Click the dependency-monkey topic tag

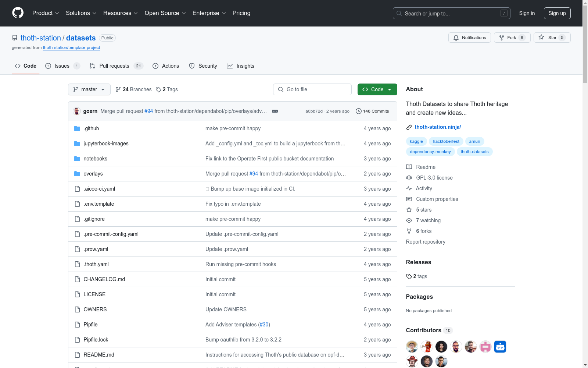(430, 152)
